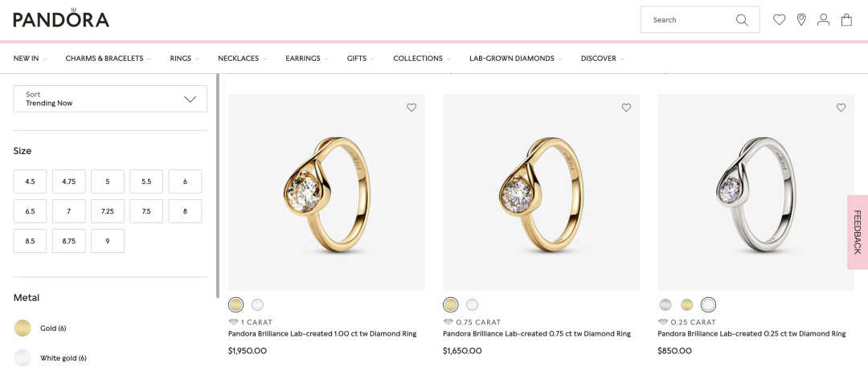Open Pandora Brilliance 1.00 ct ring link
Screen dimensions: 868x371
[x=321, y=333]
